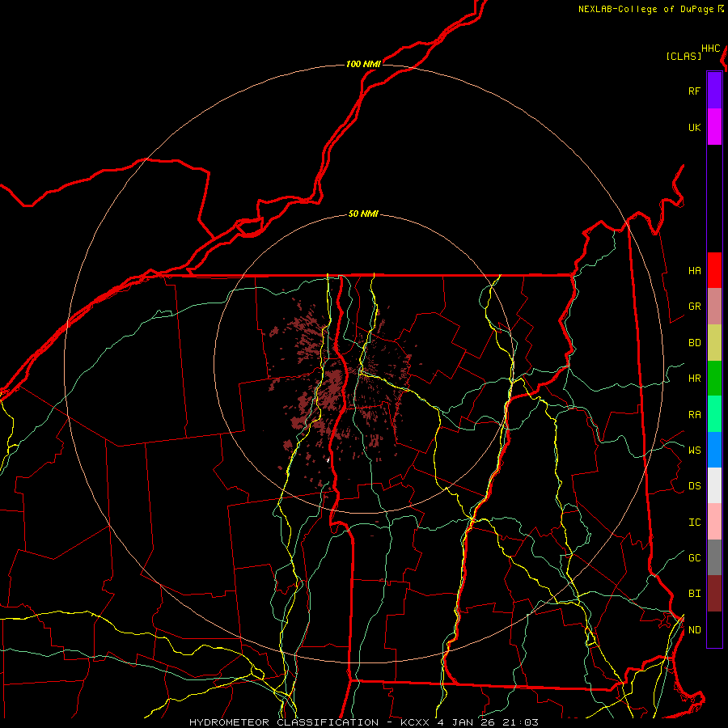Click the GR legend label

coord(694,307)
